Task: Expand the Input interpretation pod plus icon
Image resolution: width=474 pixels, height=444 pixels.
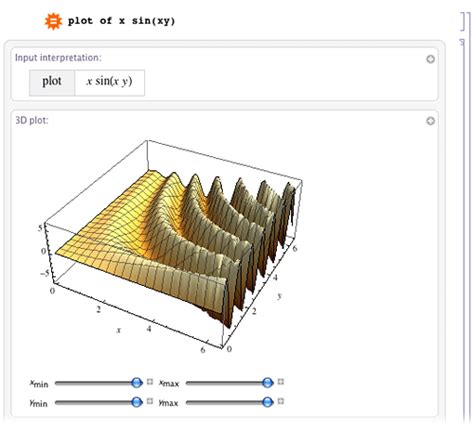Action: pyautogui.click(x=430, y=59)
